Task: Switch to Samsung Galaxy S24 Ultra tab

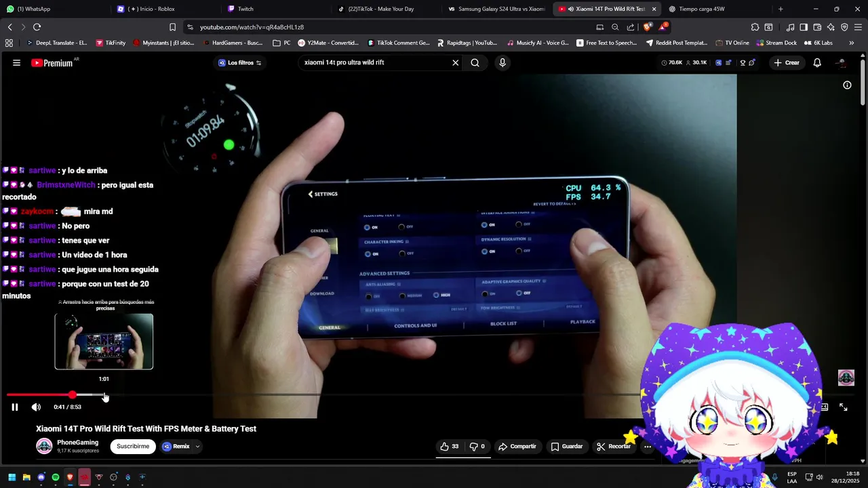Action: [x=496, y=9]
